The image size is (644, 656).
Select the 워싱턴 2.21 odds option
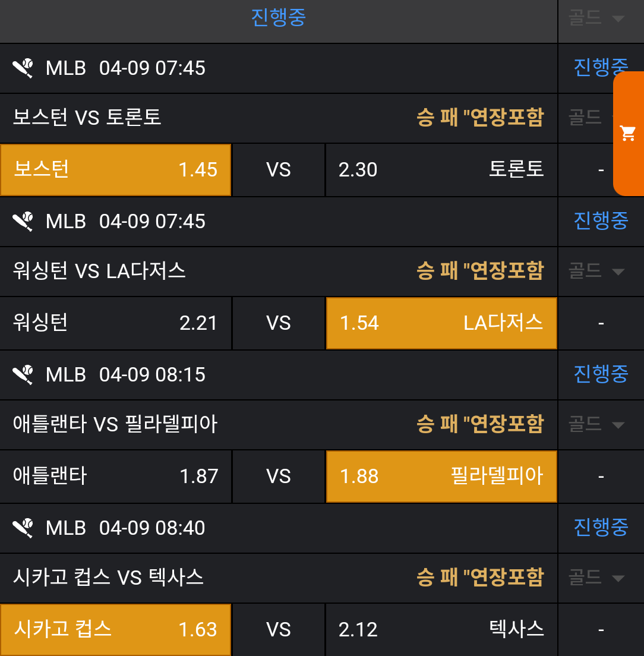click(x=115, y=323)
